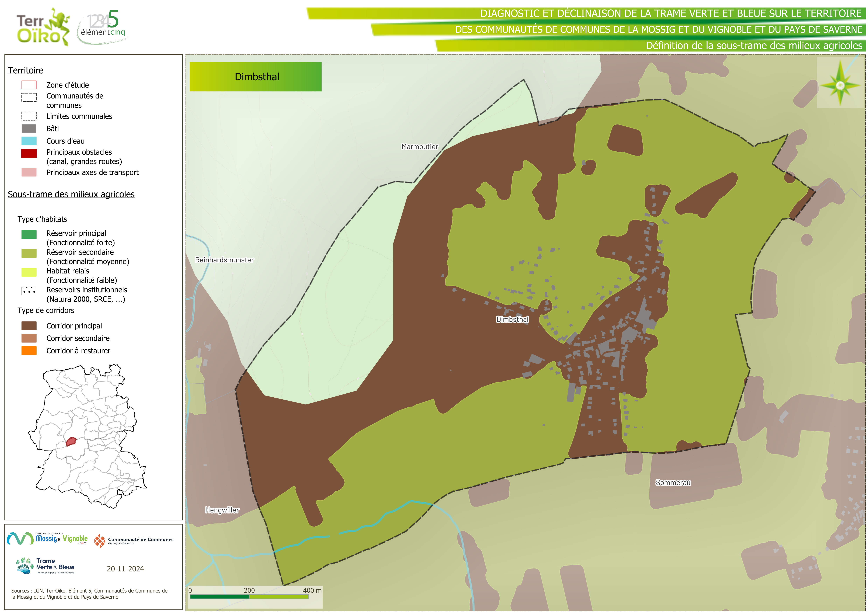The image size is (868, 614).
Task: Click the Dimbsthal title banner
Action: [255, 77]
